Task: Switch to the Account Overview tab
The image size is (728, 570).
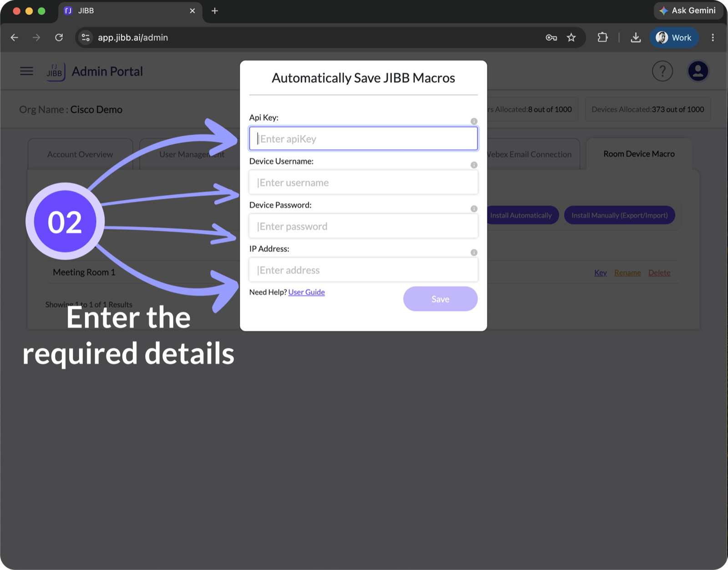Action: click(80, 154)
